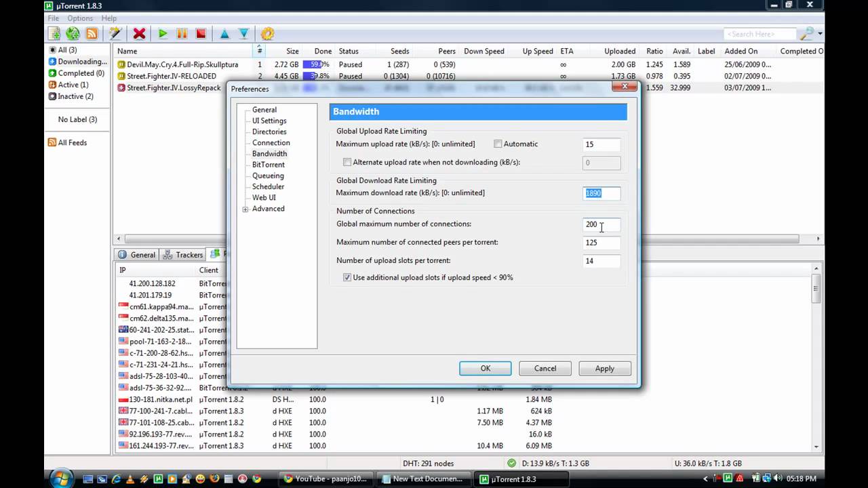Select Scheduler in Preferences tree
Image resolution: width=868 pixels, height=488 pixels.
click(269, 186)
